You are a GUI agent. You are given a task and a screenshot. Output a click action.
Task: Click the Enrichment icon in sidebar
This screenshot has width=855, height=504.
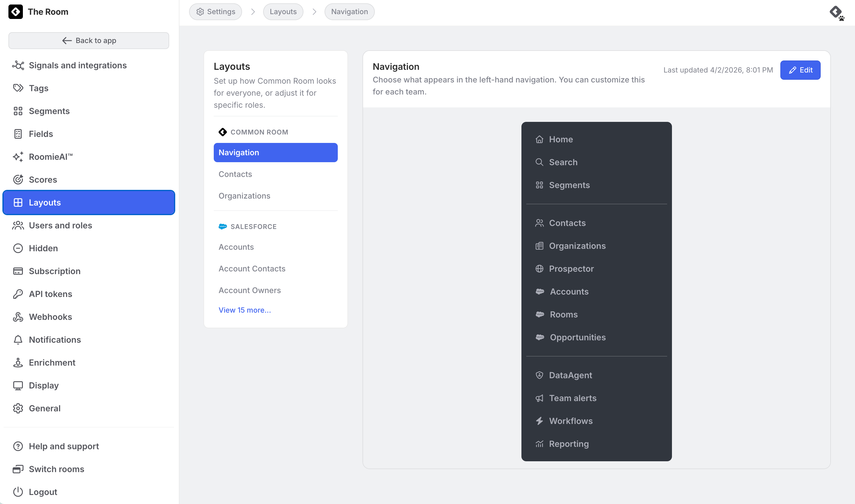(18, 362)
